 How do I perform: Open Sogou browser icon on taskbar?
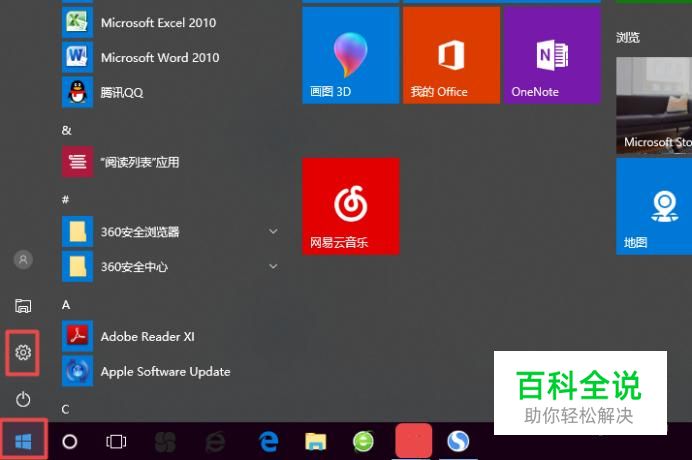[458, 441]
